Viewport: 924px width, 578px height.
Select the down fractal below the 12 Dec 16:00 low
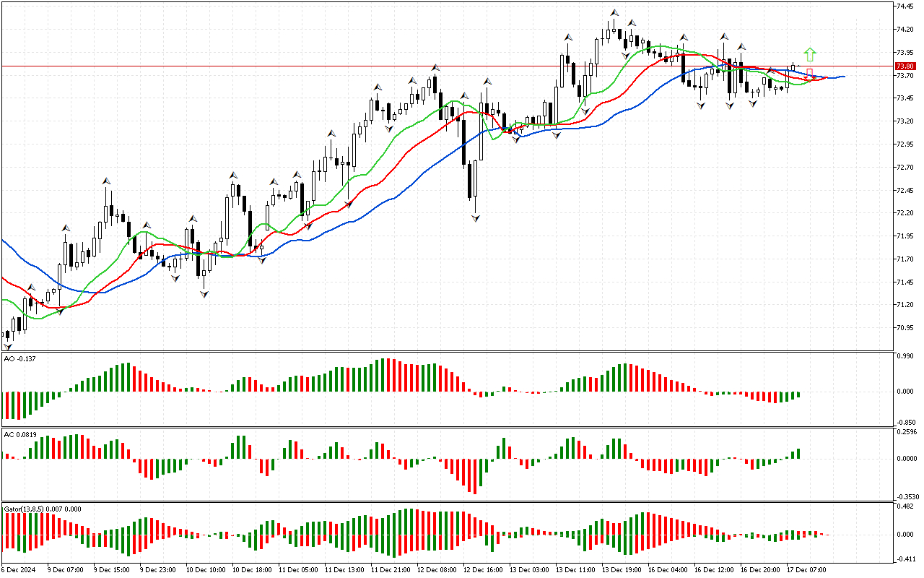point(475,217)
